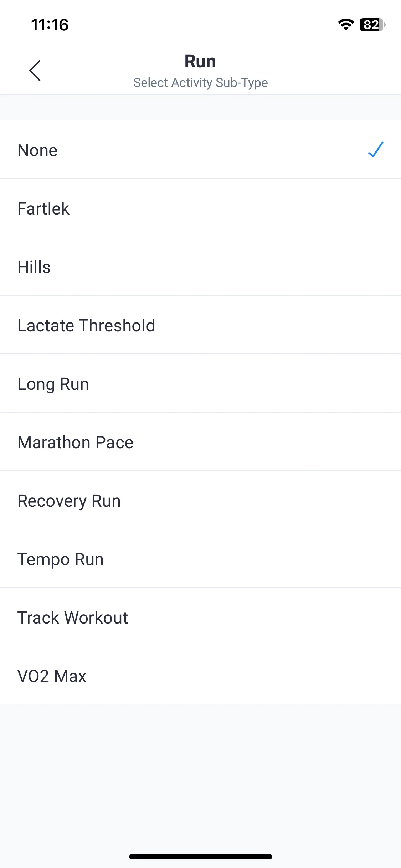Select the VO2 Max option
Viewport: 401px width, 868px height.
pos(200,676)
